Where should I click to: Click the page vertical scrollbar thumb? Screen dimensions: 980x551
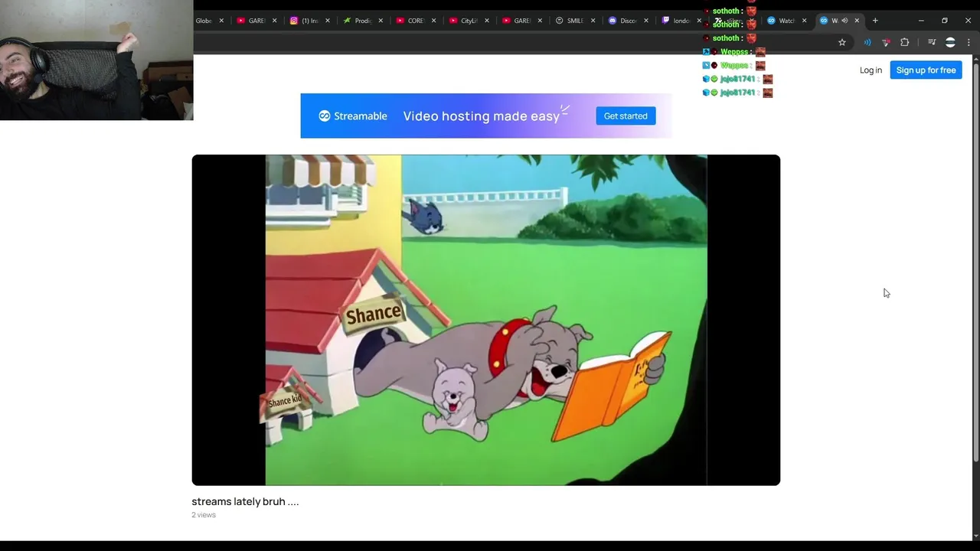point(975,262)
